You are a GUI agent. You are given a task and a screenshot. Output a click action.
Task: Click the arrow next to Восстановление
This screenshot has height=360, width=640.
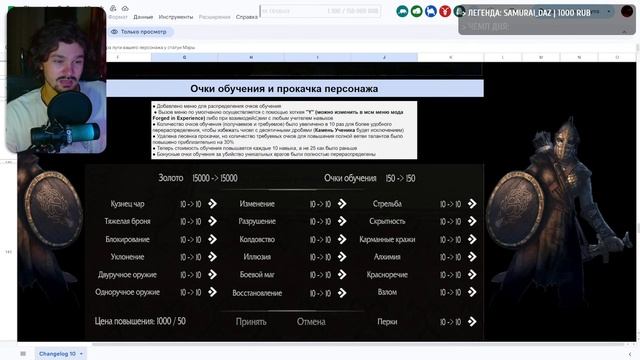[x=342, y=293]
